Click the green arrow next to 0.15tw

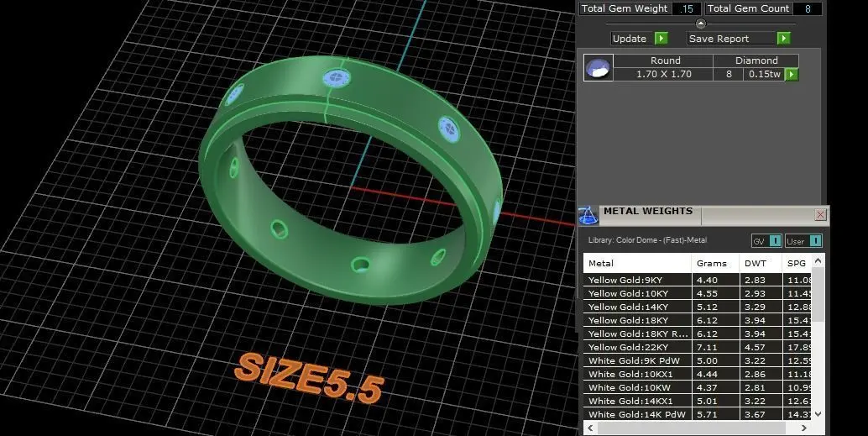(792, 74)
